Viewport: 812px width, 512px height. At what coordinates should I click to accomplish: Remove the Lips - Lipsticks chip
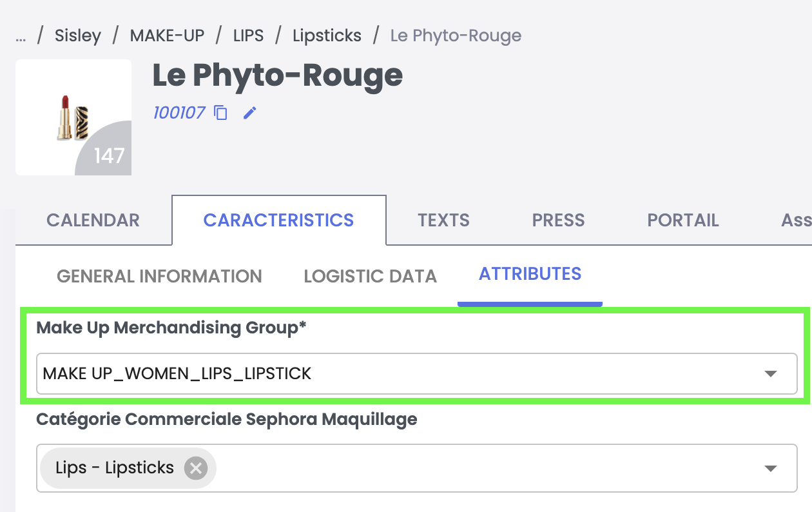[x=195, y=468]
